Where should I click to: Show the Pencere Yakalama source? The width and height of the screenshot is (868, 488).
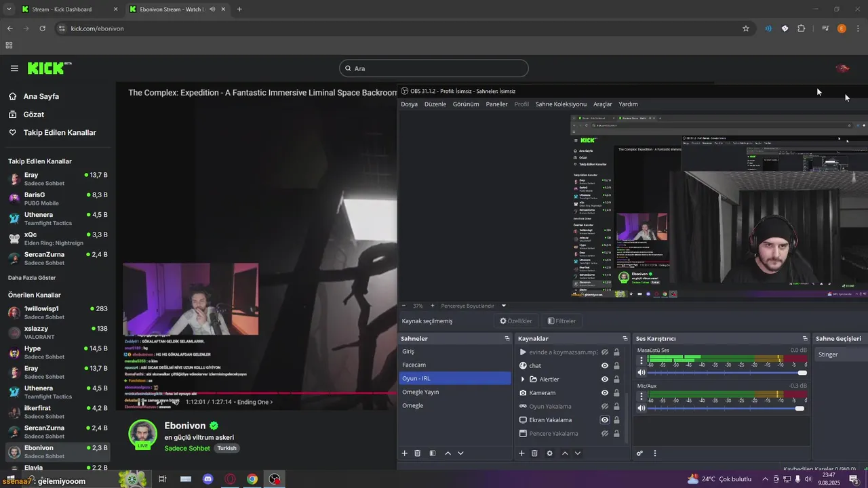pyautogui.click(x=605, y=433)
